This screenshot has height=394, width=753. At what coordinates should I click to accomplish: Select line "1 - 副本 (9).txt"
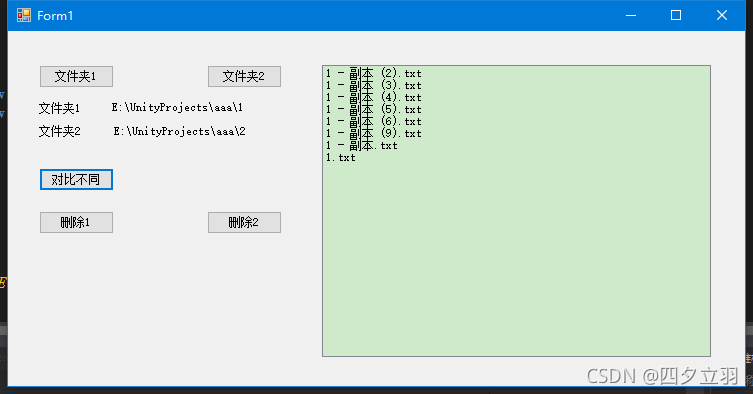[374, 134]
